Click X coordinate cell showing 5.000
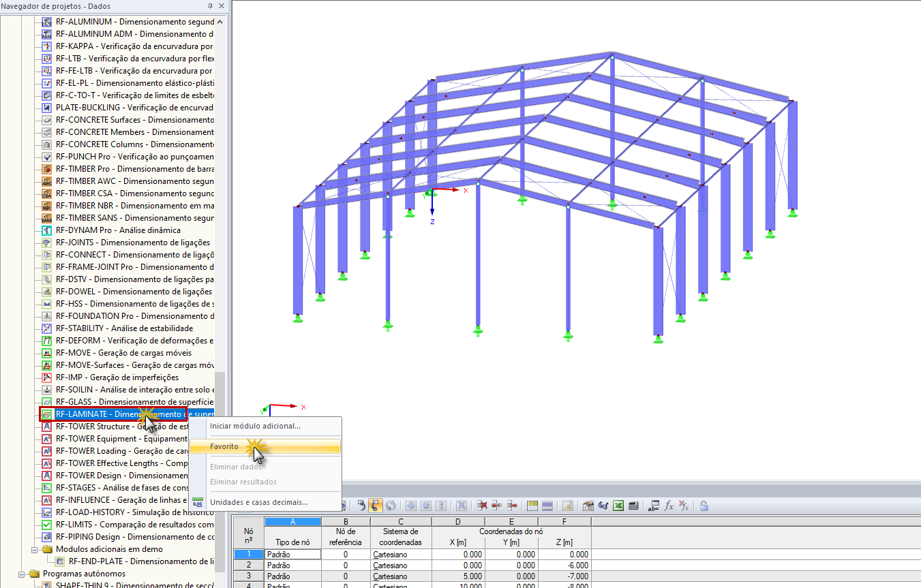921x588 pixels. [457, 576]
